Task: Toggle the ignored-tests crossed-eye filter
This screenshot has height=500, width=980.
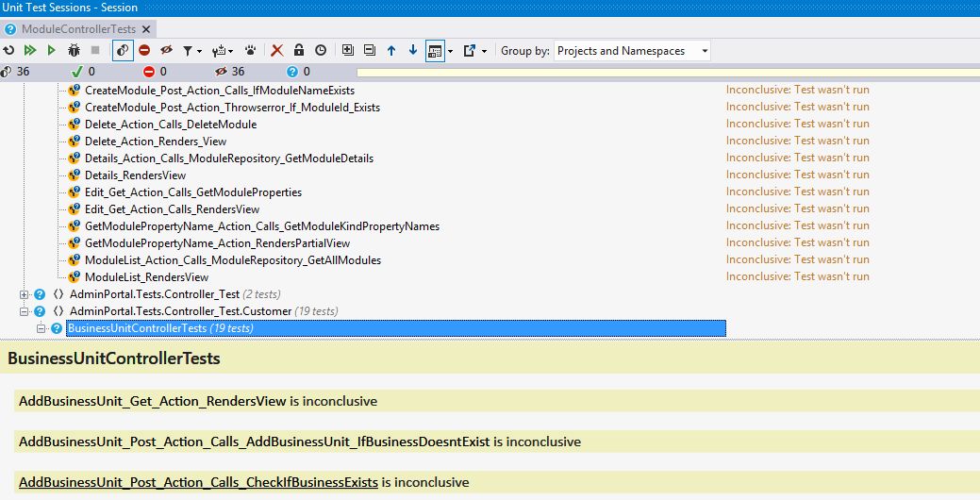Action: point(166,51)
